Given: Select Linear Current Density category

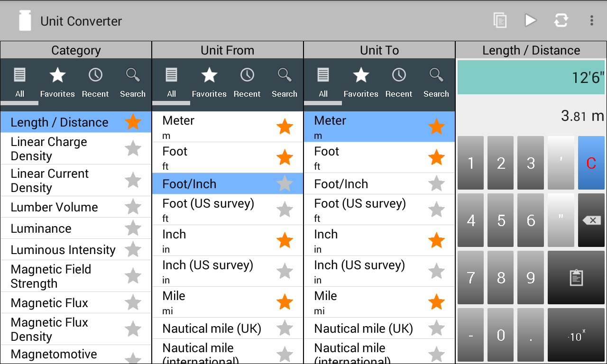Looking at the screenshot, I should pyautogui.click(x=76, y=180).
